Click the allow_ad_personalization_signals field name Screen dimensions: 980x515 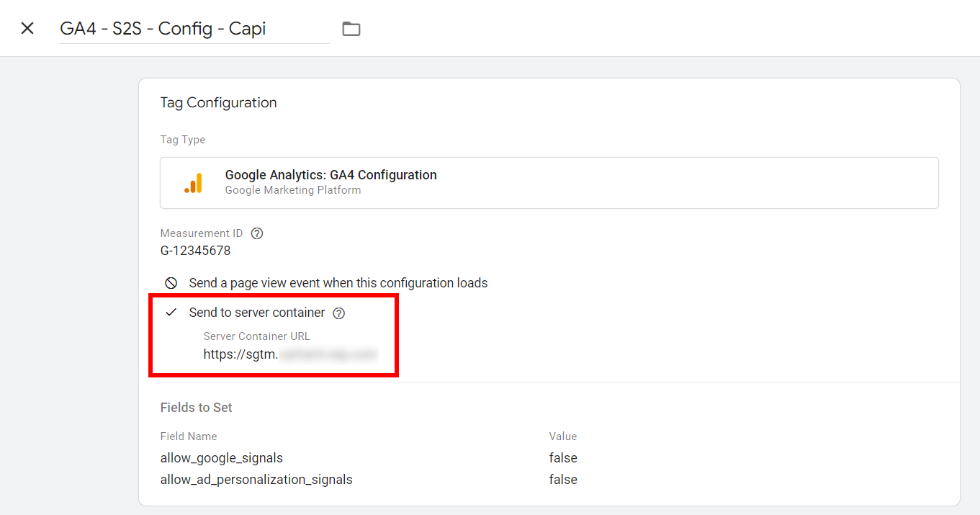256,480
